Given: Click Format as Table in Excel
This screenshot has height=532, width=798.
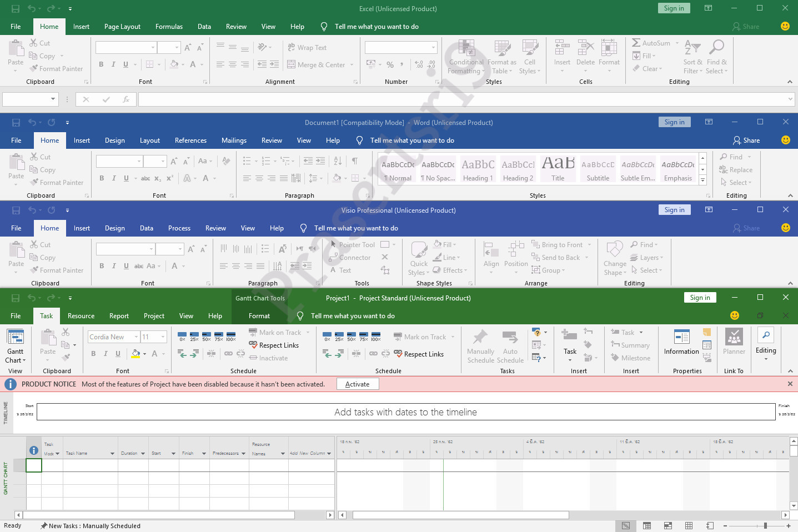Looking at the screenshot, I should pos(502,57).
